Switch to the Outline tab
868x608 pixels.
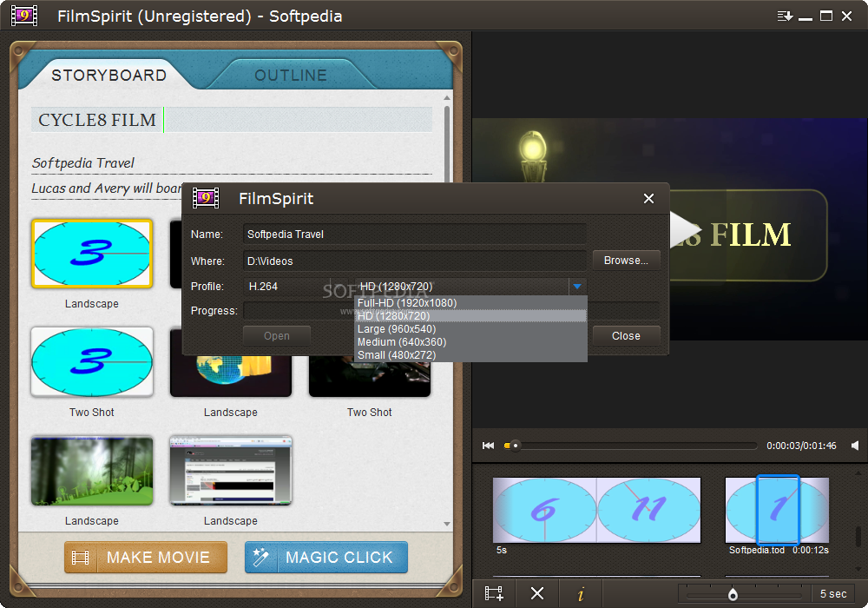[x=291, y=76]
